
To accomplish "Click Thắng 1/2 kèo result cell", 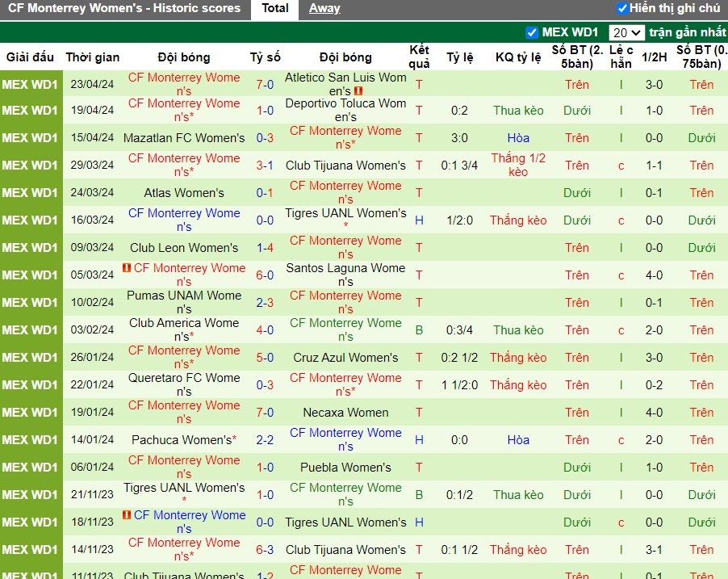I will point(518,165).
